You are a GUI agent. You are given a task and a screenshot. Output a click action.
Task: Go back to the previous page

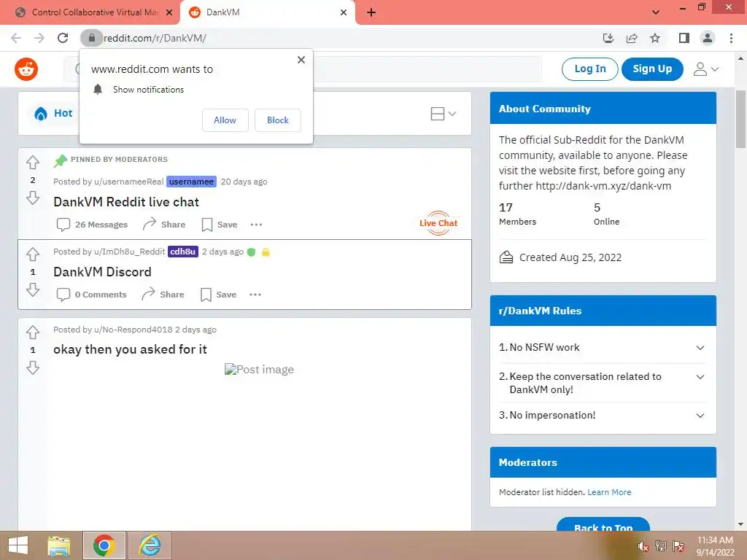[x=16, y=38]
